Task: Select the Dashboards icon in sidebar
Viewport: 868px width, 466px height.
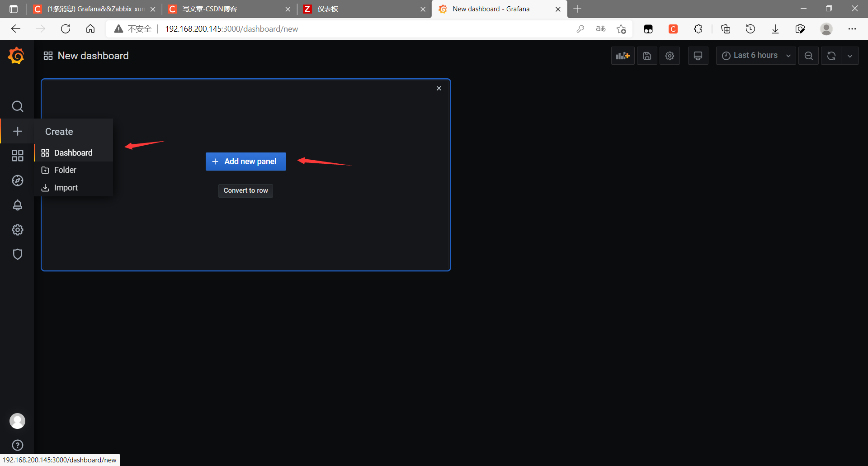Action: click(17, 156)
